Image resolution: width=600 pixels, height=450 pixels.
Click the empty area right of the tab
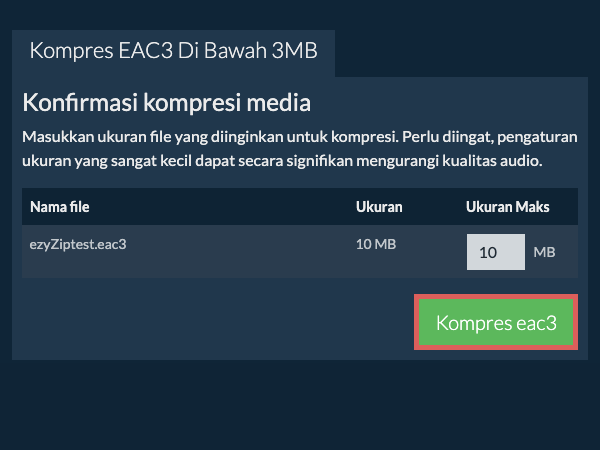pos(460,51)
